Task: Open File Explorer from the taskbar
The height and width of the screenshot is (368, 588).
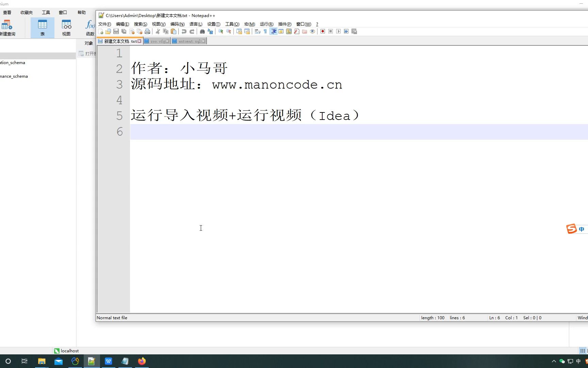Action: (42, 361)
